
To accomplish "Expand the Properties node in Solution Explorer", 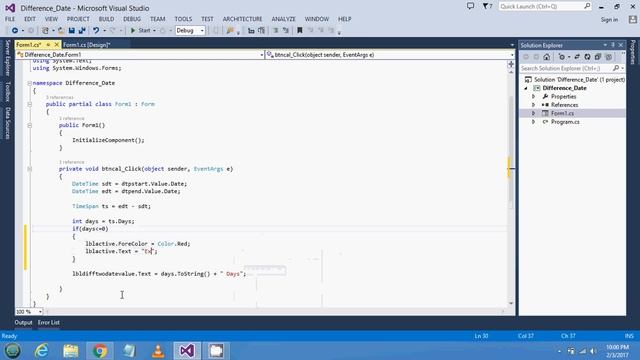I will click(x=533, y=97).
